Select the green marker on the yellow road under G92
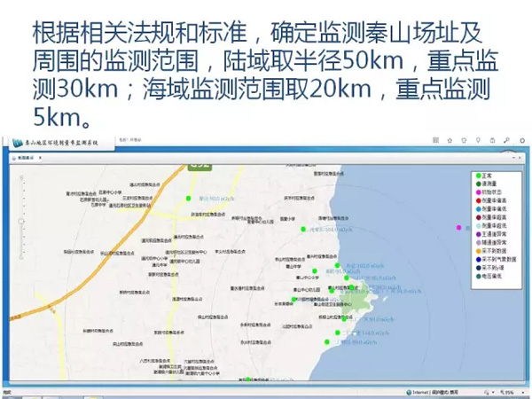Image resolution: width=532 pixels, height=399 pixels. tap(189, 199)
